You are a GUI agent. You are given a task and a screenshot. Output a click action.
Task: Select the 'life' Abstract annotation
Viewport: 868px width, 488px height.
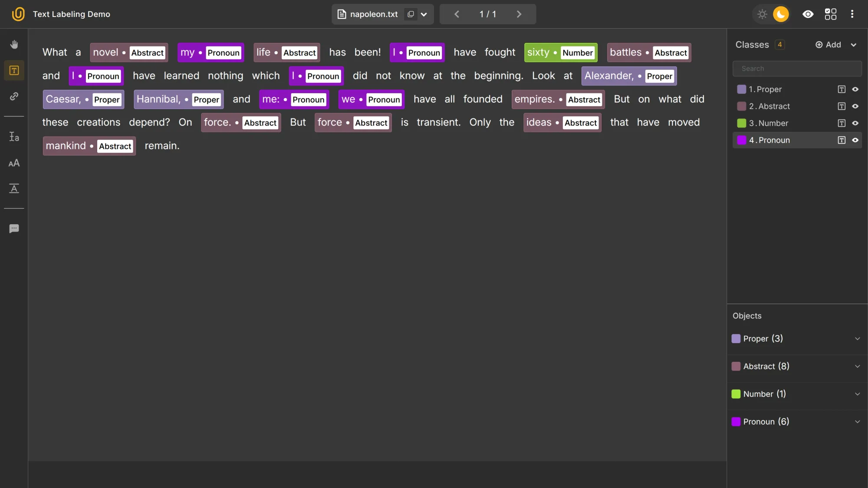click(286, 52)
